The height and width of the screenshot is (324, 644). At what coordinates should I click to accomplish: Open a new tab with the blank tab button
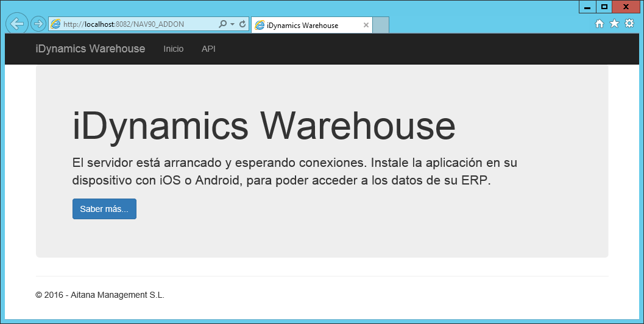pos(381,25)
